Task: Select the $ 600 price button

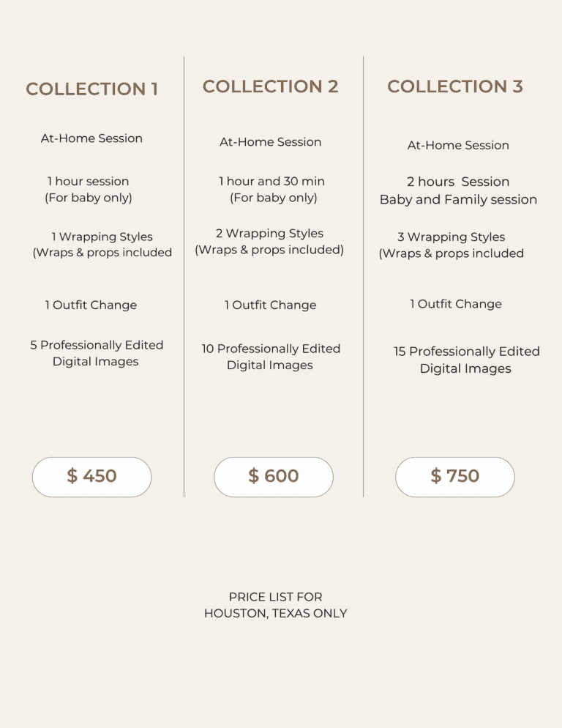Action: tap(273, 477)
